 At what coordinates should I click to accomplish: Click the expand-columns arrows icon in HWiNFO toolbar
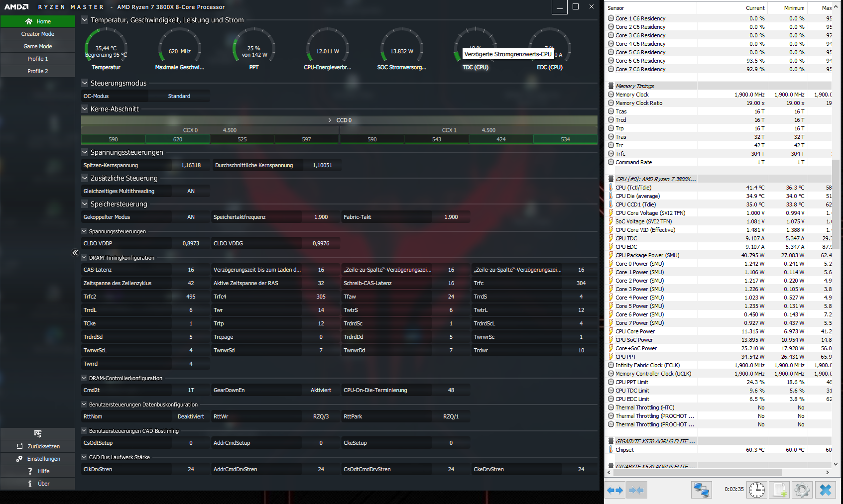(615, 490)
